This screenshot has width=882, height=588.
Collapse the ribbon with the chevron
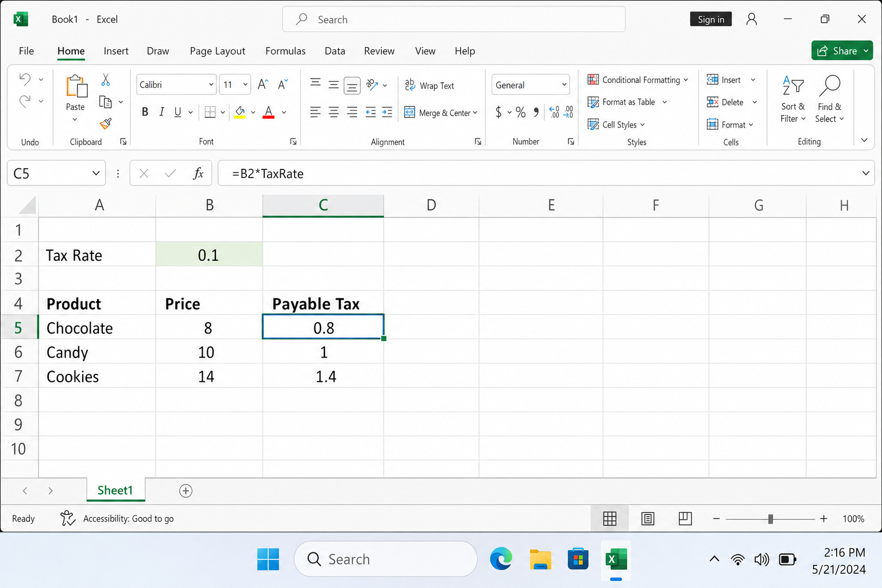point(864,140)
